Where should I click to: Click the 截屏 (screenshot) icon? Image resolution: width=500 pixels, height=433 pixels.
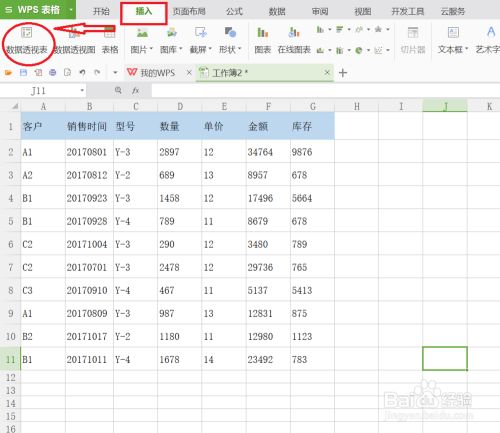201,33
